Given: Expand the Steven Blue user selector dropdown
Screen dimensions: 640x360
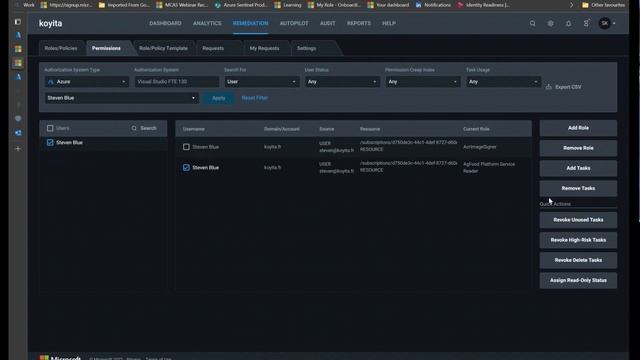Looking at the screenshot, I should click(x=121, y=98).
